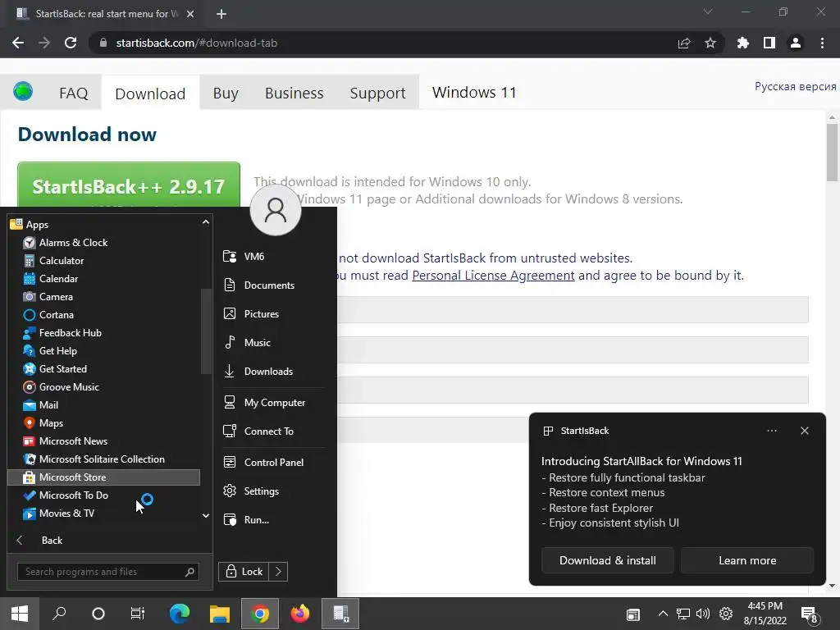The image size is (840, 630).
Task: Open Personal License Agreement link
Action: pyautogui.click(x=493, y=276)
